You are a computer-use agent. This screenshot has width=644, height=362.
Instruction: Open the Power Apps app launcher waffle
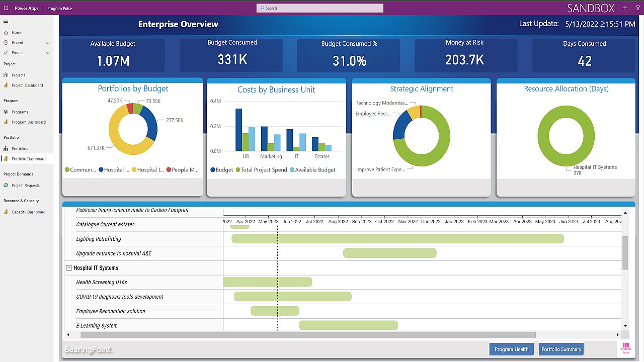point(6,8)
